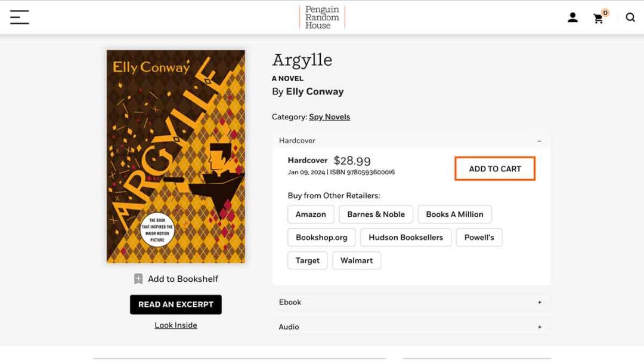Click the search magnifier icon
Image resolution: width=644 pixels, height=363 pixels.
630,17
